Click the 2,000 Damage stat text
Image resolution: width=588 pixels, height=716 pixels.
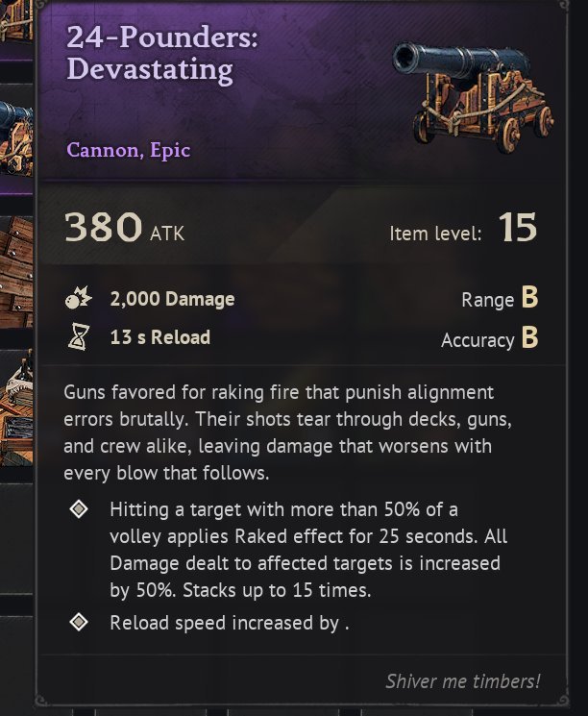[x=171, y=299]
